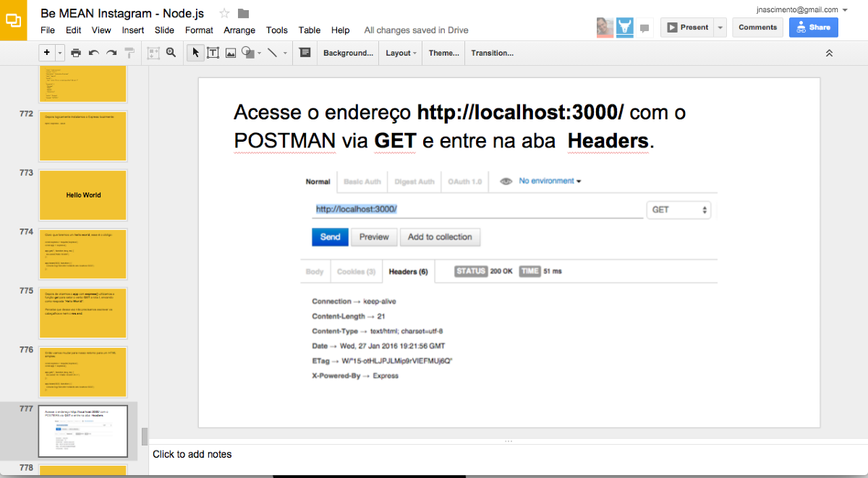Open the Help menu
The width and height of the screenshot is (868, 478).
coord(341,30)
